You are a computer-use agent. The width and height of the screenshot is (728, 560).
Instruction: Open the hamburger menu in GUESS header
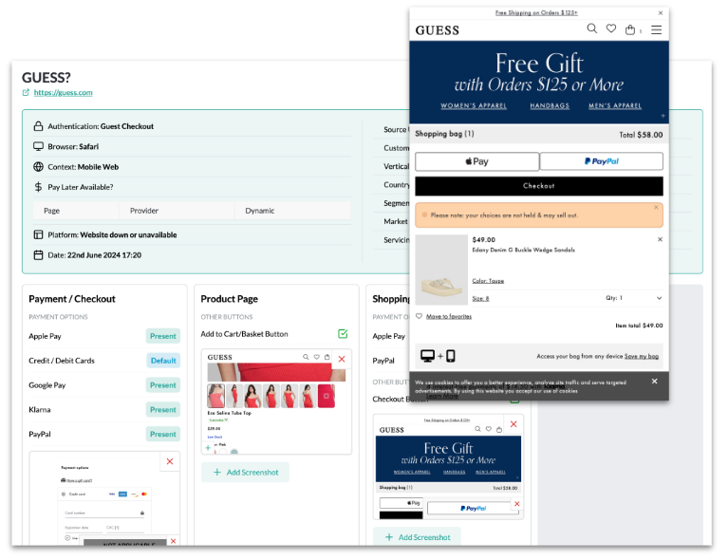click(x=656, y=29)
